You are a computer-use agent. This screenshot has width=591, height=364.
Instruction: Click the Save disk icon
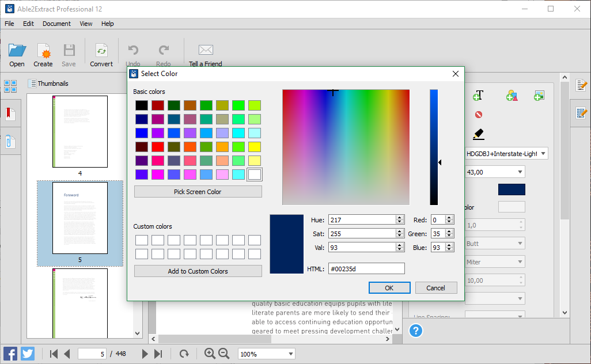tap(69, 51)
